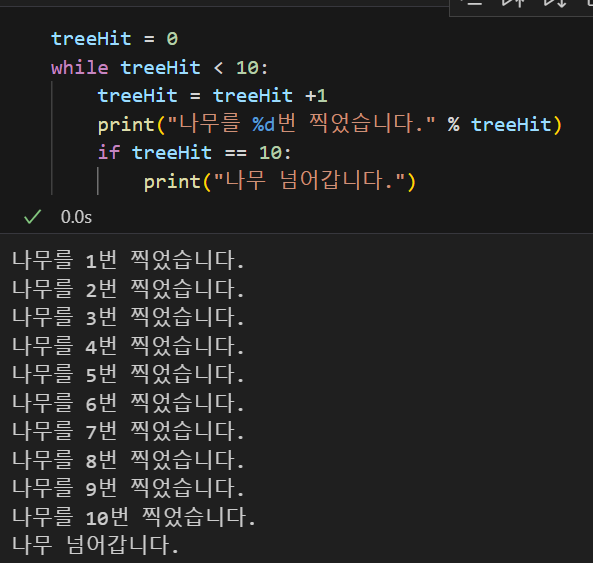Image resolution: width=593 pixels, height=563 pixels.
Task: Click output line '나무를 8번 찍었습니다.'
Action: click(x=128, y=460)
